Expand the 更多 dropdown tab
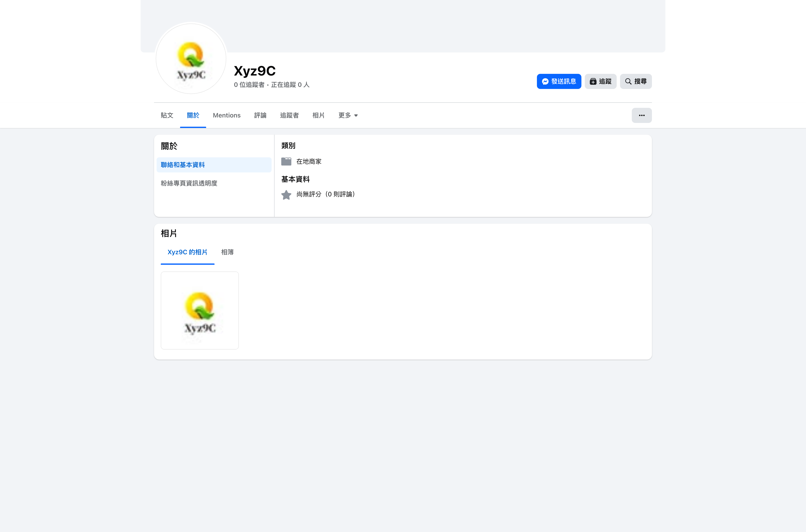Image resolution: width=806 pixels, height=532 pixels. 348,115
